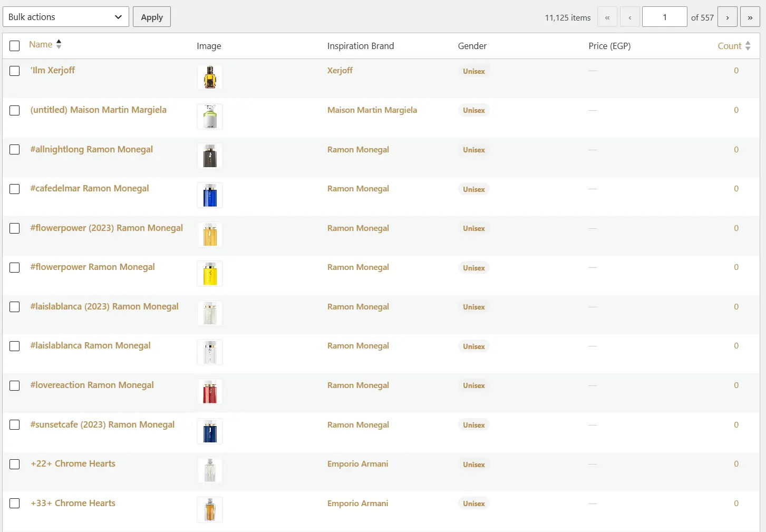Check the #flowerpower (2023) Ramon Monegal checkbox
Viewport: 766px width, 532px height.
[15, 228]
